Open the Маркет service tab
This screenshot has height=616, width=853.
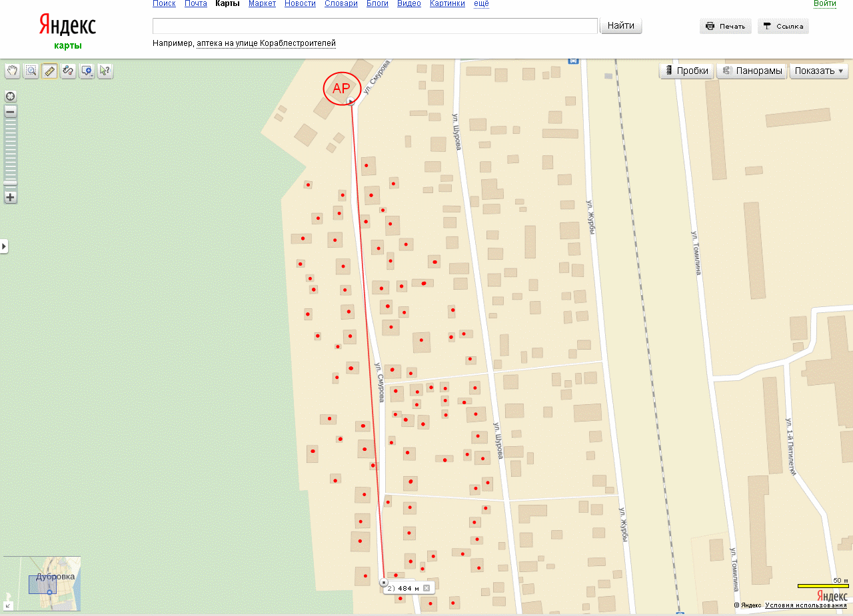click(262, 4)
